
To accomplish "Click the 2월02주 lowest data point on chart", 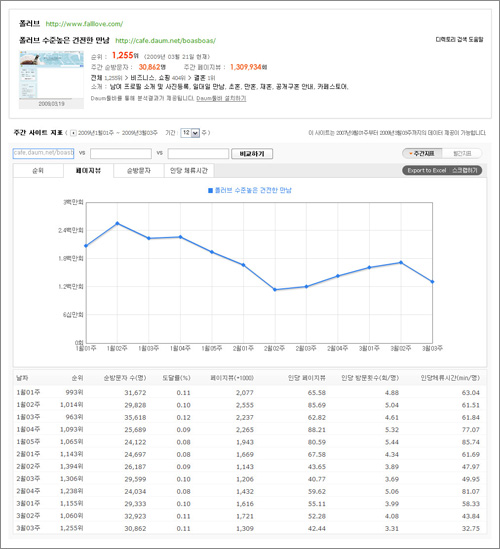I will pos(275,290).
